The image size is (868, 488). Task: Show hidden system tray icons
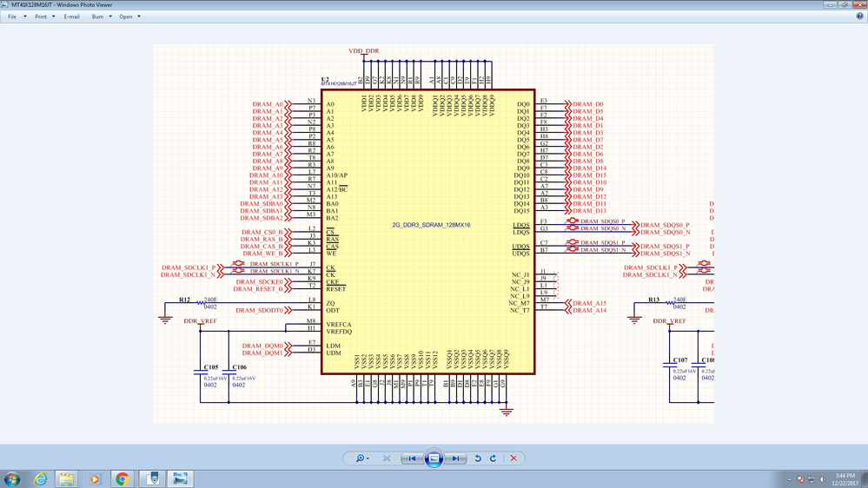point(789,479)
